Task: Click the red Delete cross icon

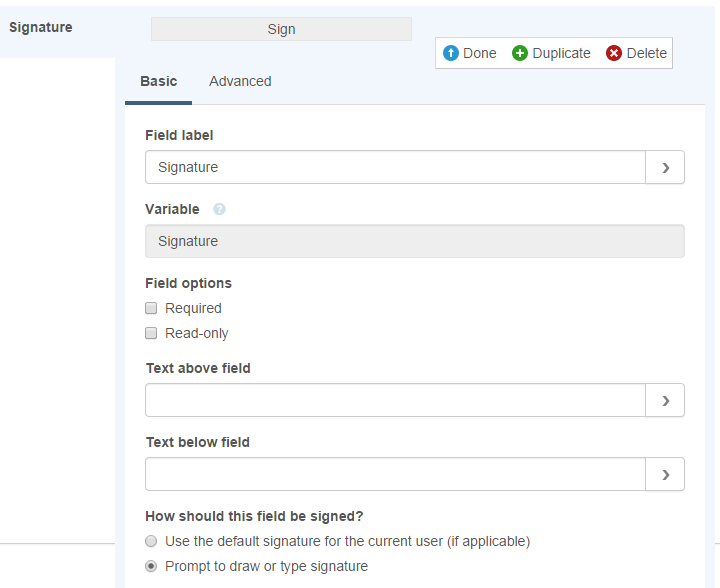Action: coord(613,53)
